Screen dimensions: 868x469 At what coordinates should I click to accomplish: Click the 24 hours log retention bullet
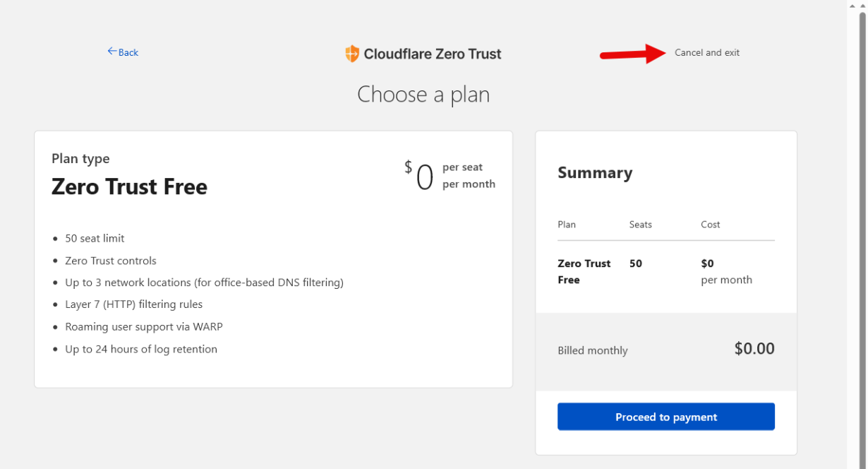(141, 349)
